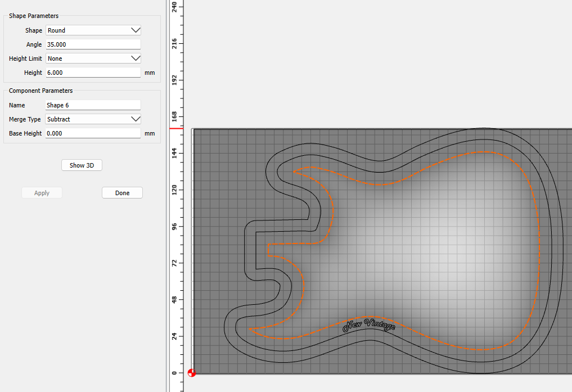Expand the Height Limit dropdown

(x=93, y=58)
